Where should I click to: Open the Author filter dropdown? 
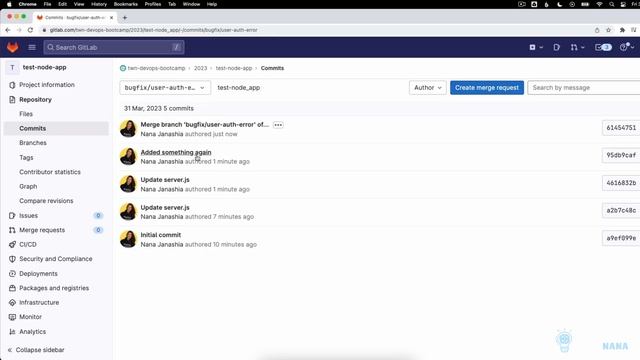click(427, 88)
